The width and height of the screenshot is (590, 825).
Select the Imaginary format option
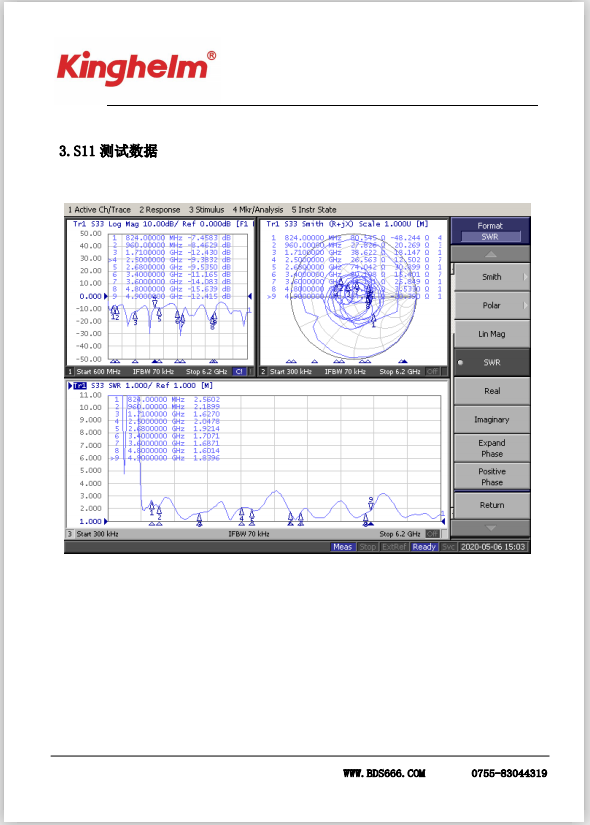[x=492, y=419]
